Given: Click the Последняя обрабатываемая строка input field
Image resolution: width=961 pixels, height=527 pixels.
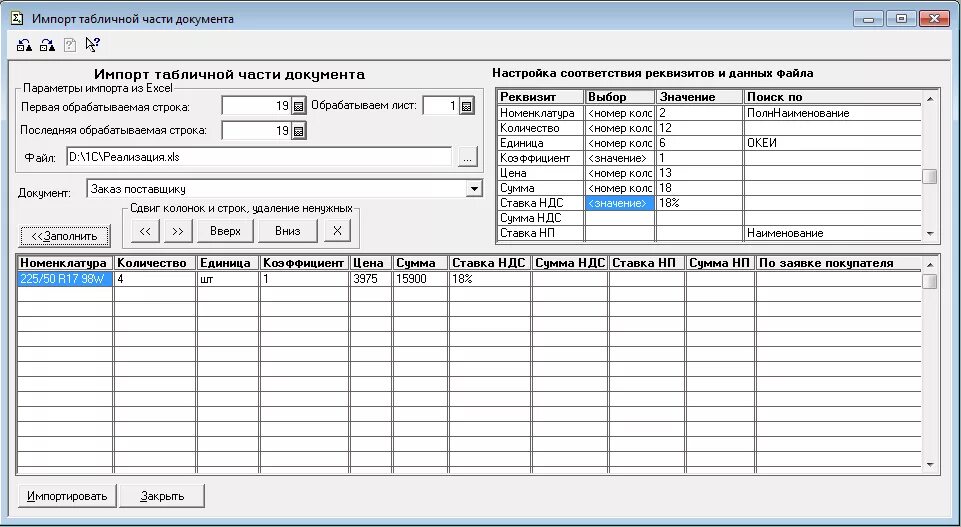Looking at the screenshot, I should tap(256, 131).
